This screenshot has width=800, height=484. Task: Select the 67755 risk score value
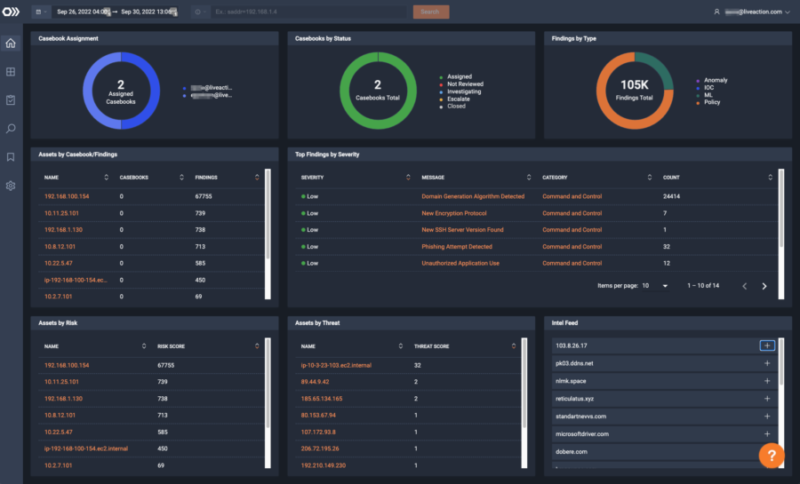coord(166,365)
